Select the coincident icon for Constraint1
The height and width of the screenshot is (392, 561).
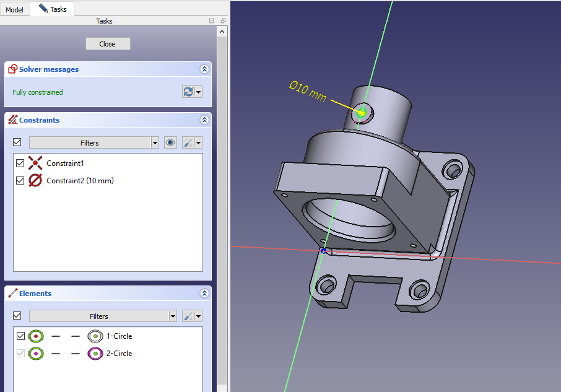[x=35, y=163]
